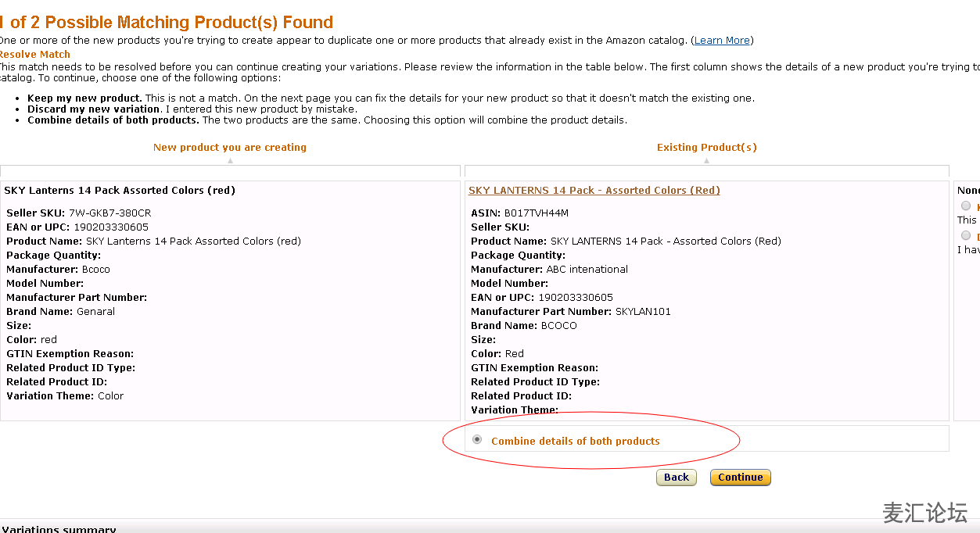Click sort arrow under "New product you are creating"
The width and height of the screenshot is (980, 533).
coord(229,159)
